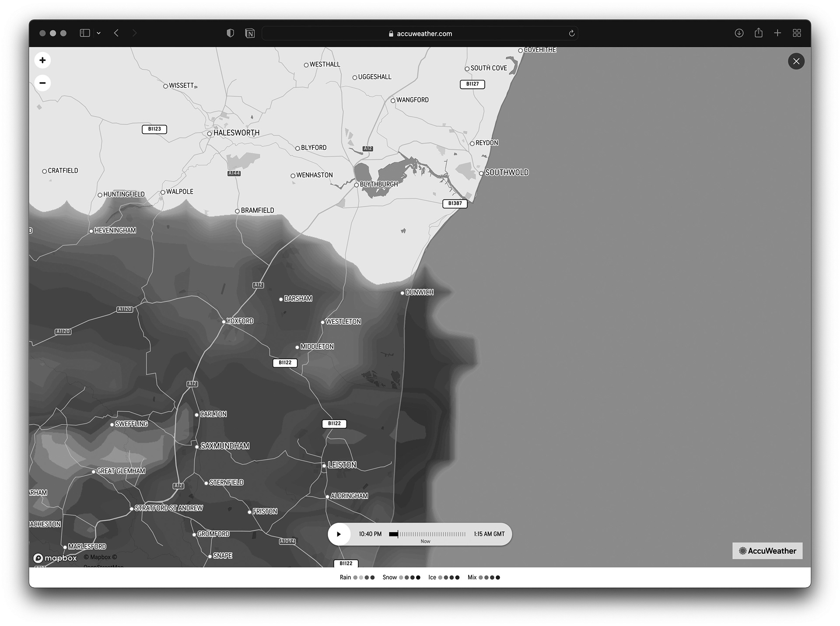840x626 pixels.
Task: Click the Now marker on timeline
Action: coord(425,541)
